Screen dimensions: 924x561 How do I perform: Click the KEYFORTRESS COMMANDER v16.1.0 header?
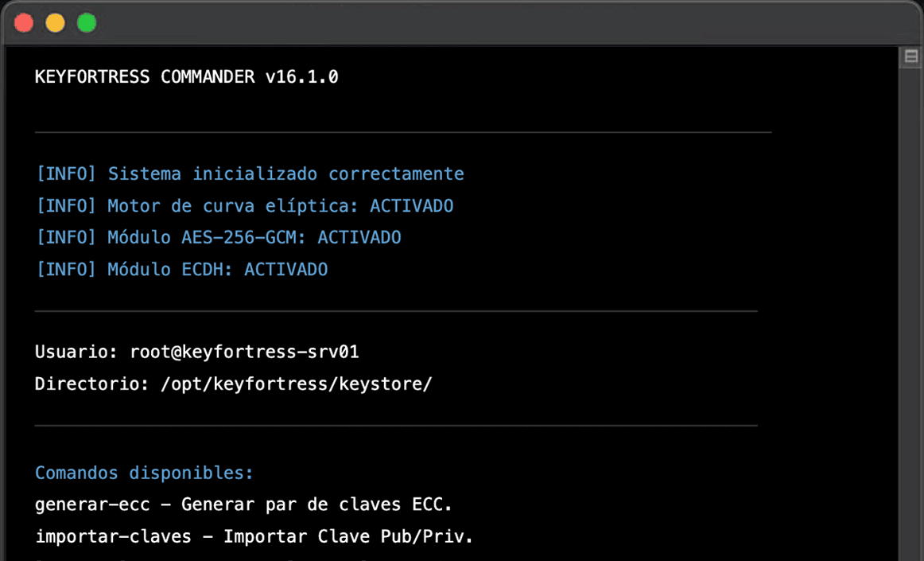tap(187, 77)
